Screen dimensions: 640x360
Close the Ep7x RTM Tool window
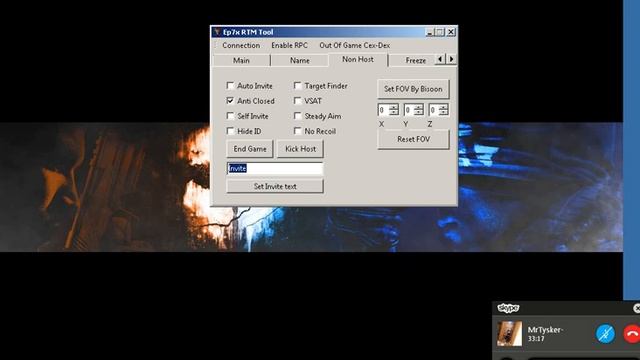451,32
